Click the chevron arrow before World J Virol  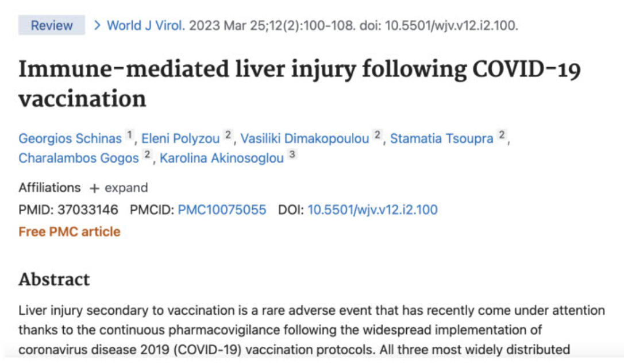tap(97, 25)
